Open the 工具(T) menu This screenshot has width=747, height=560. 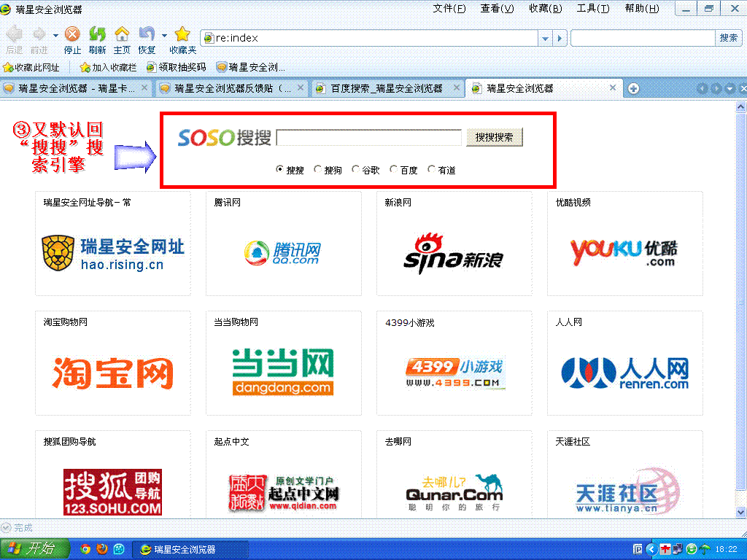pyautogui.click(x=593, y=9)
